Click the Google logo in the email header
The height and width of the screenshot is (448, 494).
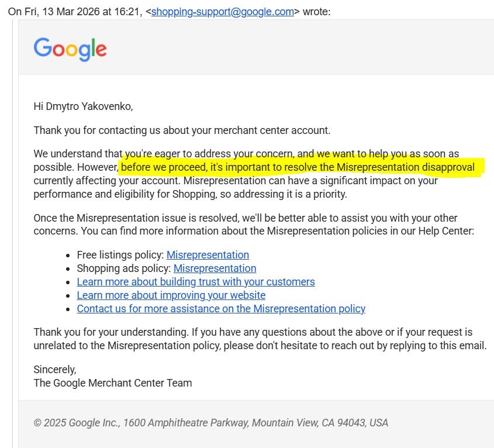[x=70, y=50]
